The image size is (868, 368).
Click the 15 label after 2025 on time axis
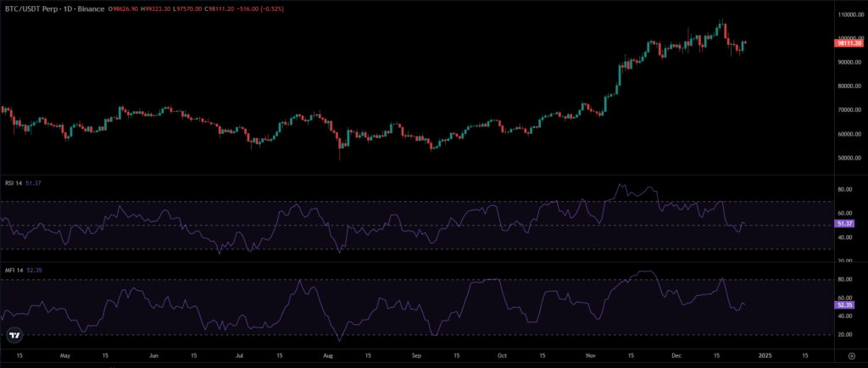805,354
